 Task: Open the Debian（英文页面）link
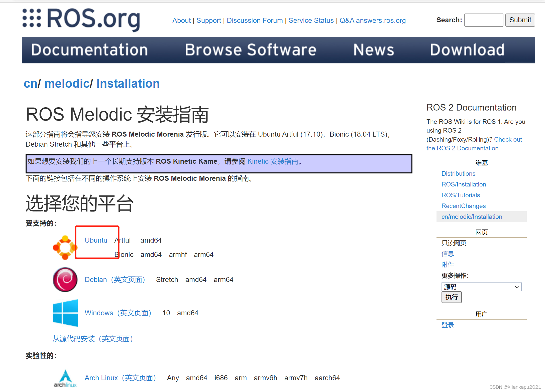(115, 279)
